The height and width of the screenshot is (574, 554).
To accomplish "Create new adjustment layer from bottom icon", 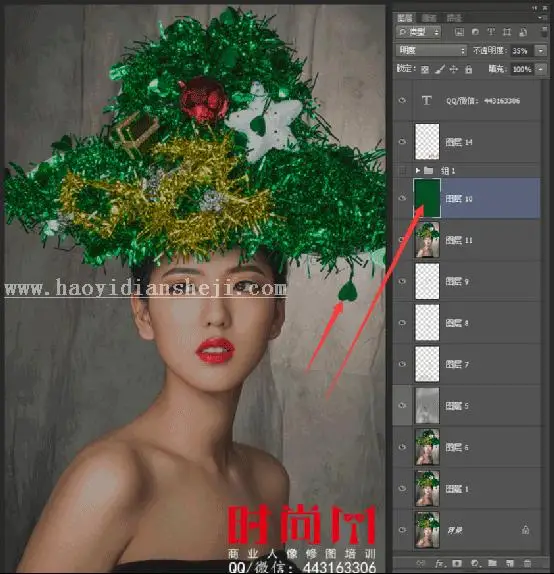I will (475, 563).
